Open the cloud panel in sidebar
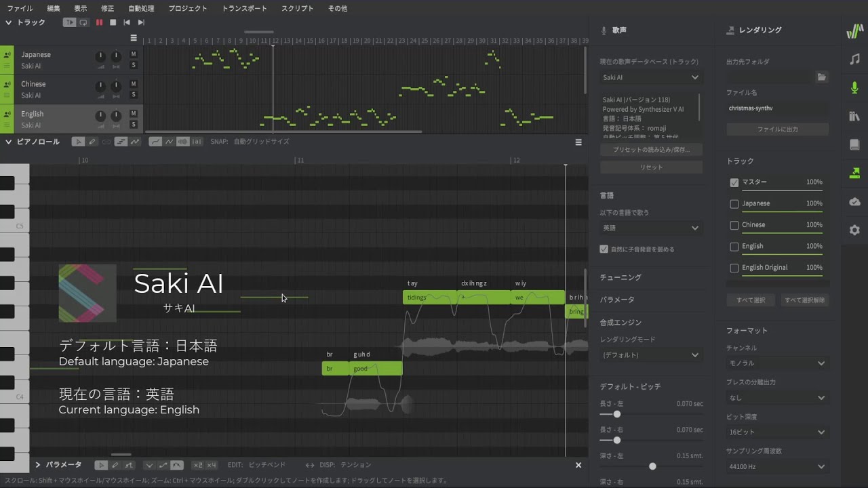The width and height of the screenshot is (868, 488). [854, 202]
